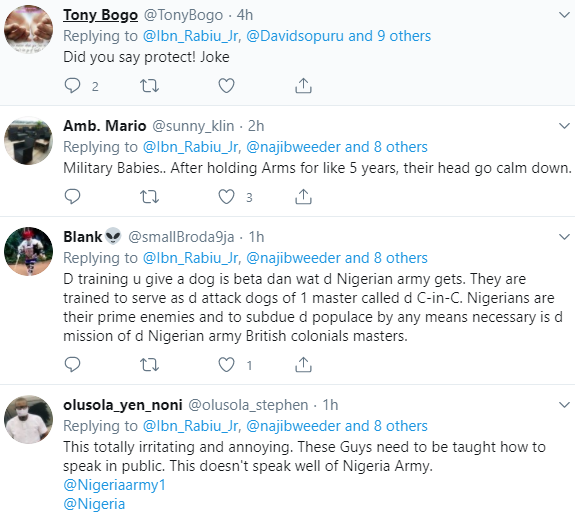Viewport: 575px width, 514px height.
Task: Like Amb. Mario's tweet with 3 likes
Action: click(226, 197)
